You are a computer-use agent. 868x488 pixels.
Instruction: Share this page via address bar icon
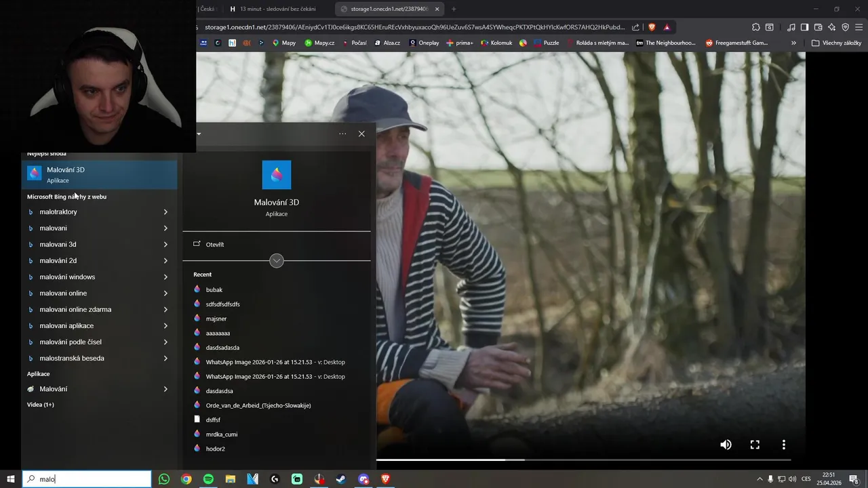point(635,27)
